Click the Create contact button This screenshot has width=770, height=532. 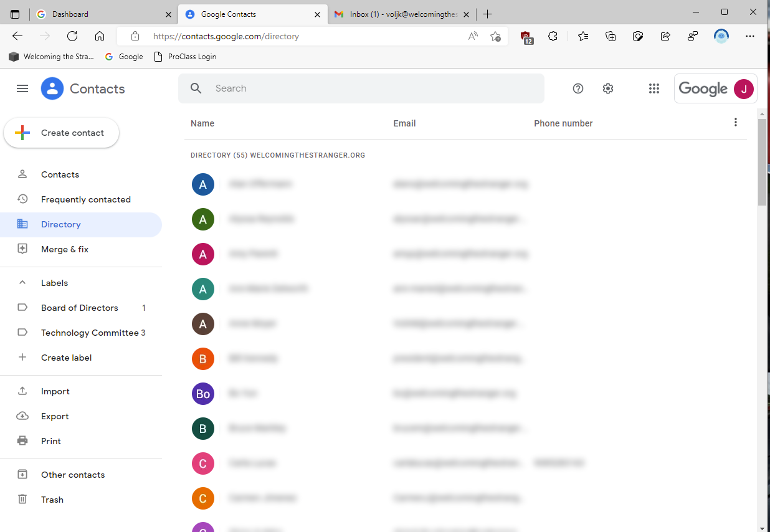coord(62,133)
